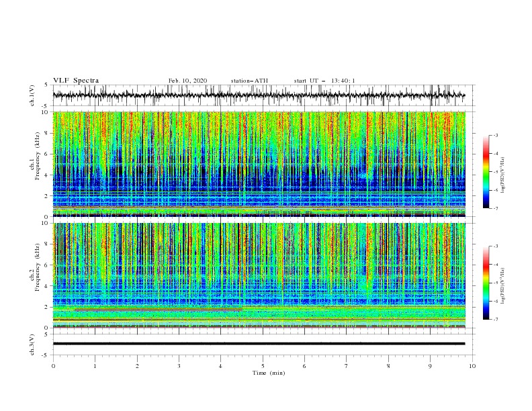Click the ch.1 "Frequency (kHz)" axis label
This screenshot has width=532, height=411.
[38, 156]
